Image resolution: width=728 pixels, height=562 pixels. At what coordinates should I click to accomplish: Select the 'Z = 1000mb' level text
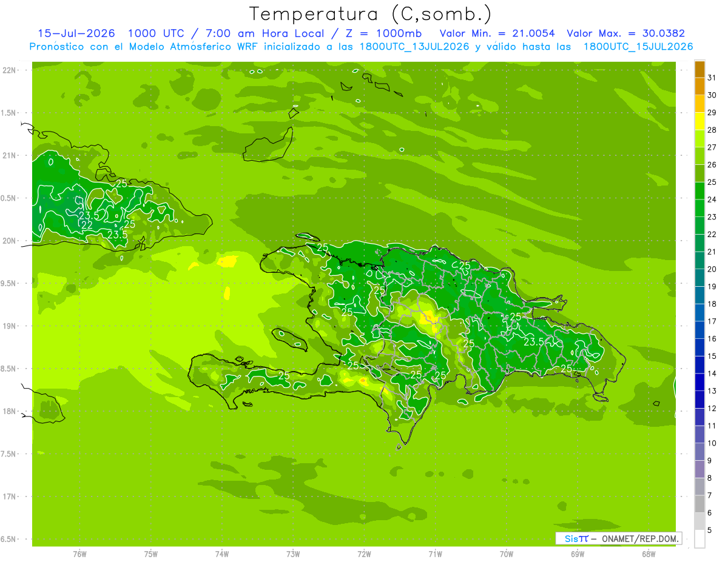383,33
